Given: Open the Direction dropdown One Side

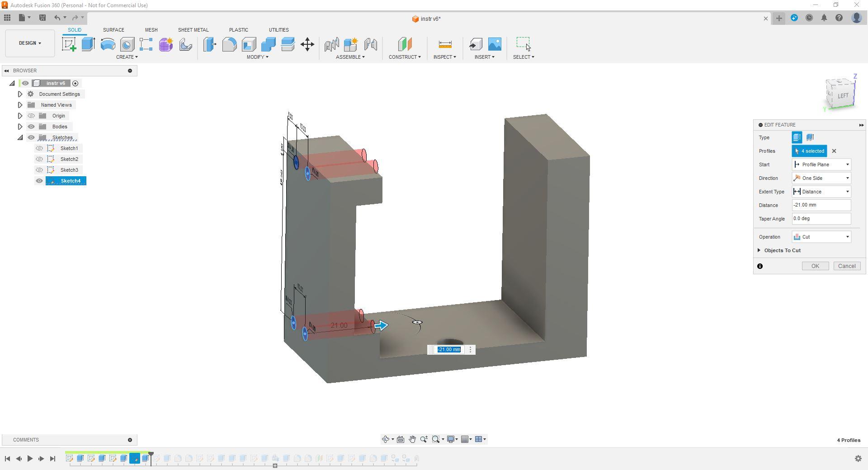Looking at the screenshot, I should [x=821, y=178].
